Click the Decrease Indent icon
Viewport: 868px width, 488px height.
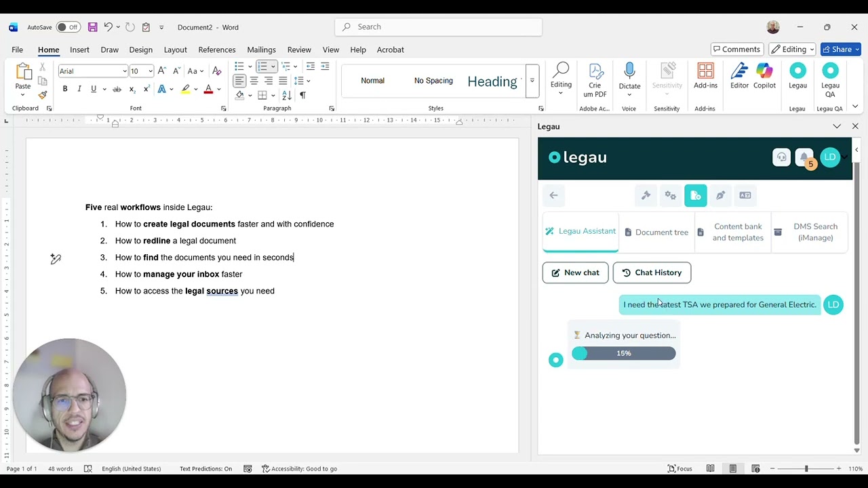coord(311,66)
